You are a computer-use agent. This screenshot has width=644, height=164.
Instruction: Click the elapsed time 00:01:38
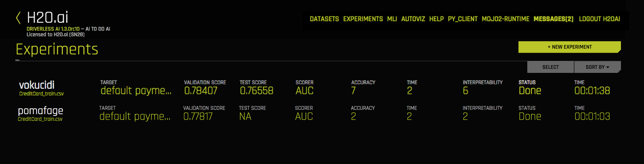click(592, 91)
